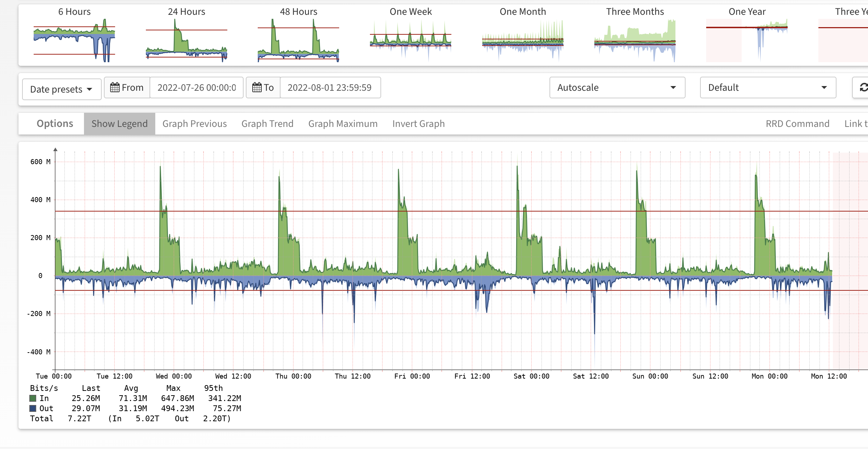Click the From date input field
The height and width of the screenshot is (452, 868).
pyautogui.click(x=196, y=88)
